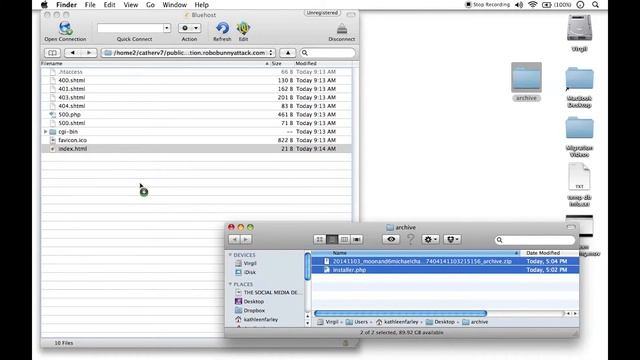Open the Wi-Fi menu bar icon
Screen dimensions: 640x360
(x=533, y=5)
